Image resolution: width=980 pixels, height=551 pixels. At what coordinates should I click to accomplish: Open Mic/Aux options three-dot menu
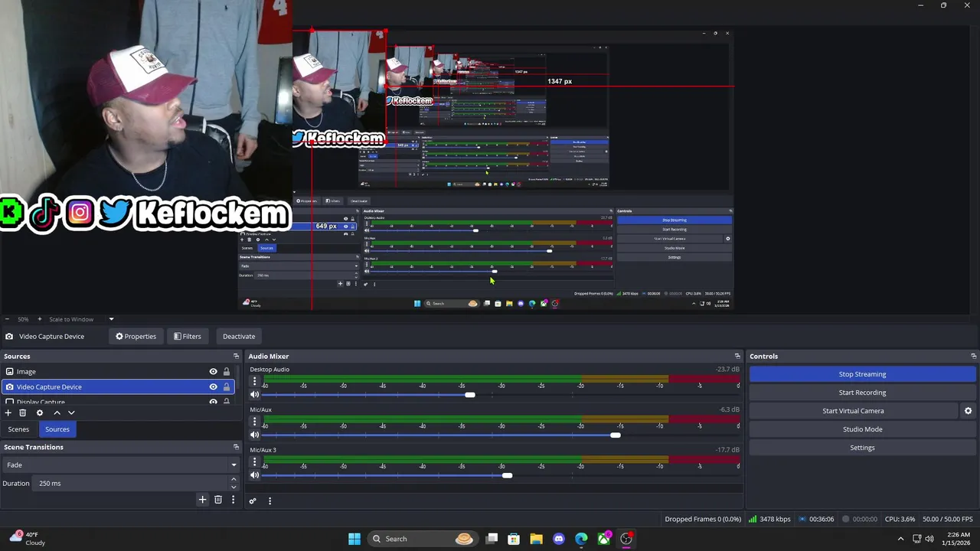click(255, 421)
